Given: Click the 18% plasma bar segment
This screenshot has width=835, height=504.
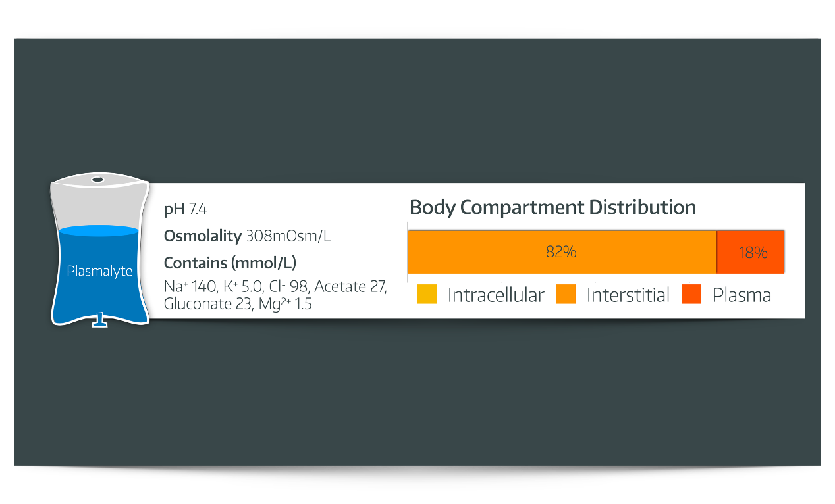Looking at the screenshot, I should (x=751, y=252).
